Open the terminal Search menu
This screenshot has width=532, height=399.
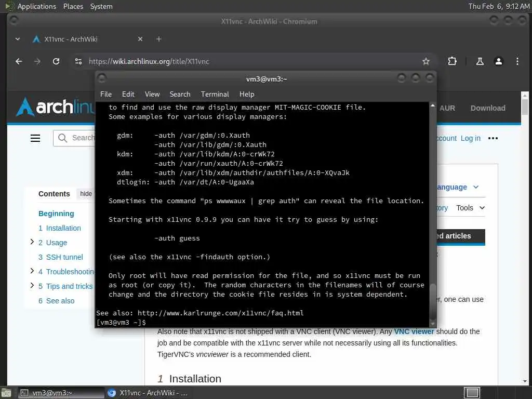click(180, 95)
